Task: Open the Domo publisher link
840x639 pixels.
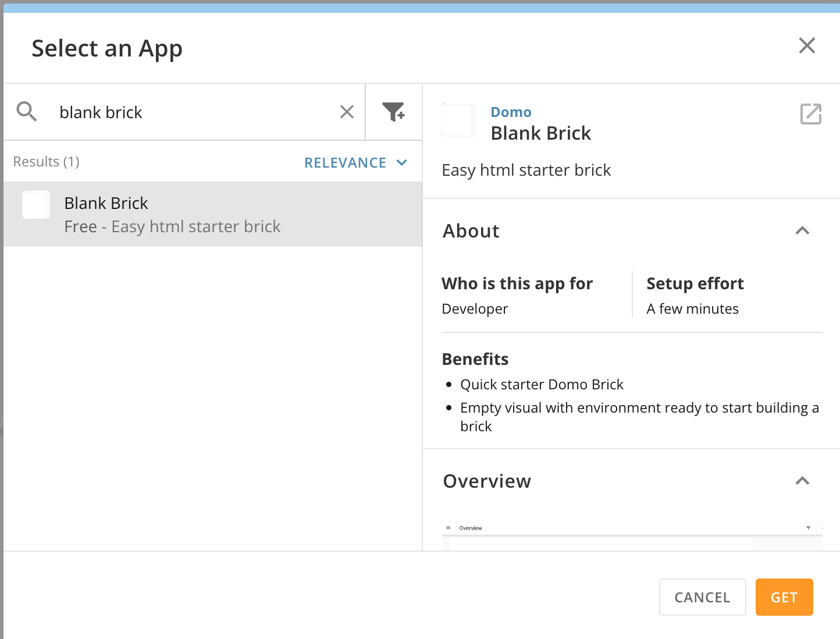Action: (x=511, y=112)
